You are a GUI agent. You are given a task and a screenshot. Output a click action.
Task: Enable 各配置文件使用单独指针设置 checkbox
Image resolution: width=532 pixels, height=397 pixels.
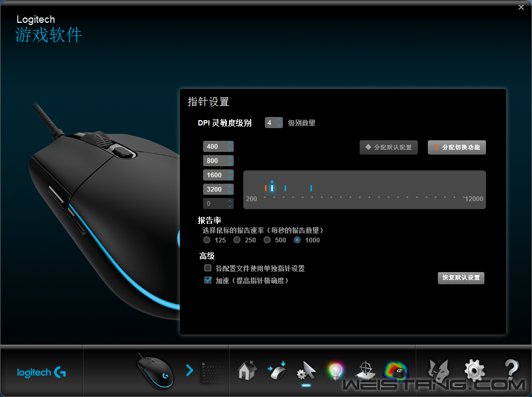pos(208,268)
